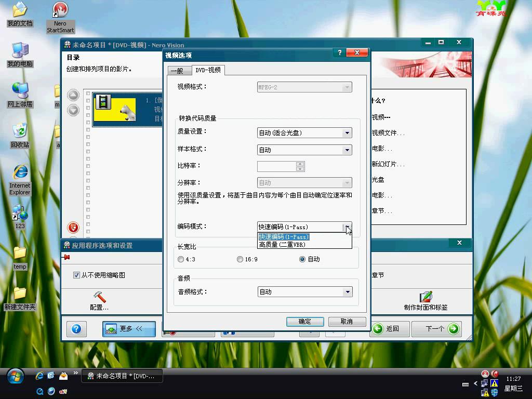Image resolution: width=532 pixels, height=399 pixels.
Task: Click the move-down arrow beside the title list
Action: 73,110
